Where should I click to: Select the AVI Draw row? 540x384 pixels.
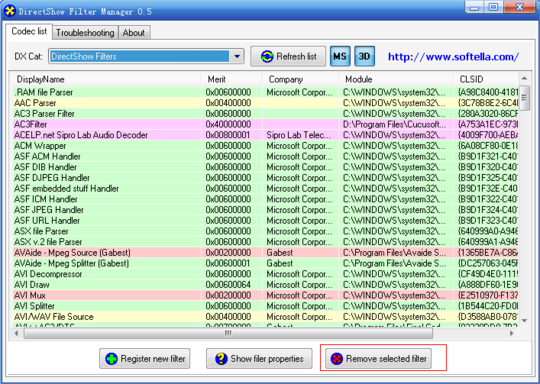266,284
